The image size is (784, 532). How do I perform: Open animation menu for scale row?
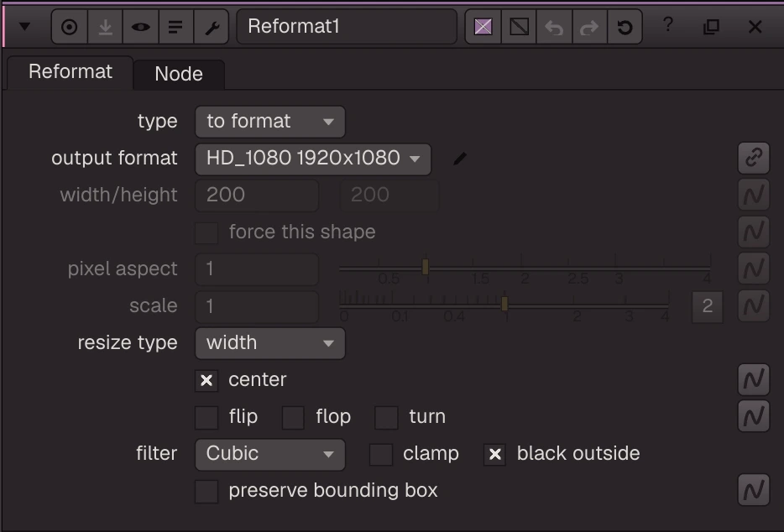pyautogui.click(x=754, y=305)
